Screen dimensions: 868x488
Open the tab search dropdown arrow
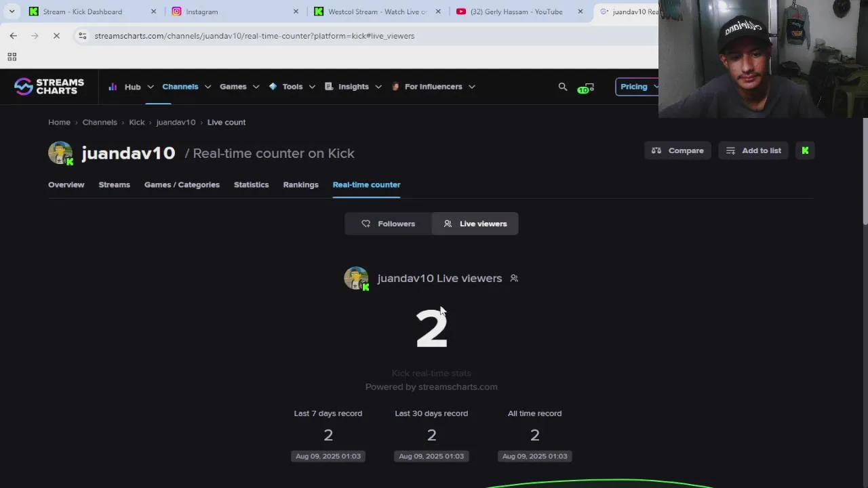coord(12,12)
